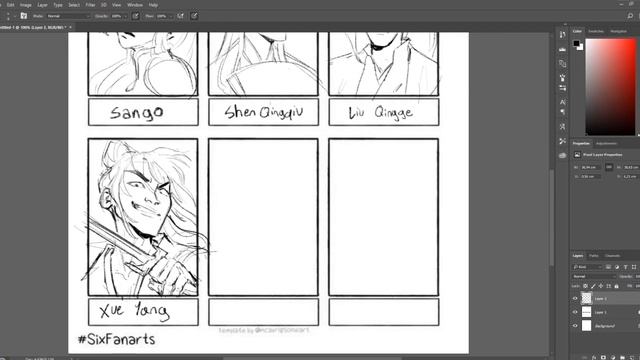Viewport: 640px width, 360px height.
Task: Click the black foreground color swatch
Action: (x=576, y=43)
